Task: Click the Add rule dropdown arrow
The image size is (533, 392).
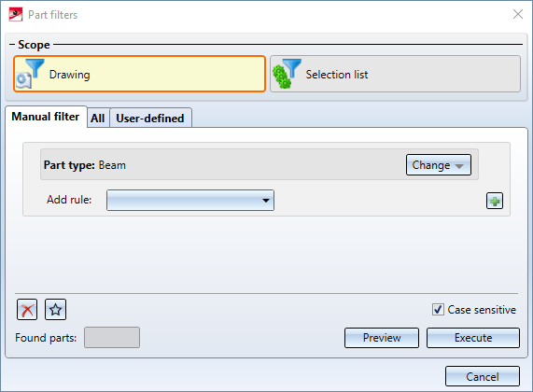Action: coord(266,201)
